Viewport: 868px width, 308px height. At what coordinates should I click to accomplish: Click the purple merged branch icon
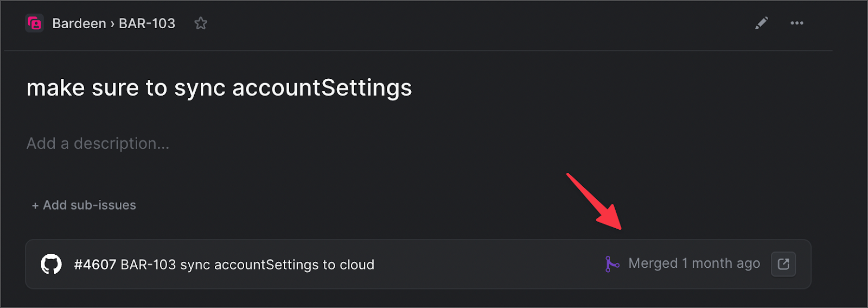(x=612, y=264)
